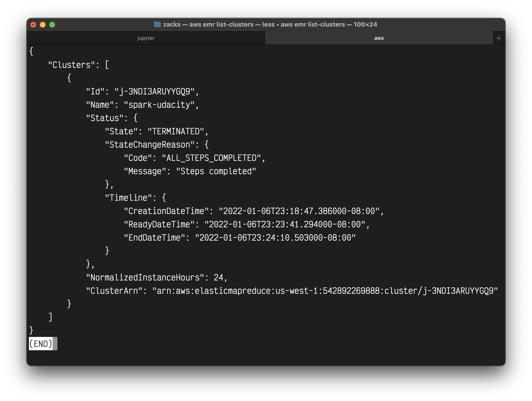Click the "spark-udacity" name value
532x401 pixels.
pyautogui.click(x=161, y=105)
